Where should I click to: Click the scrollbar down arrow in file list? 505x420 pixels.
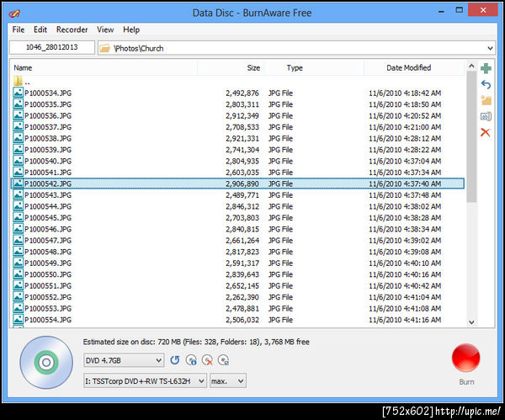point(471,322)
